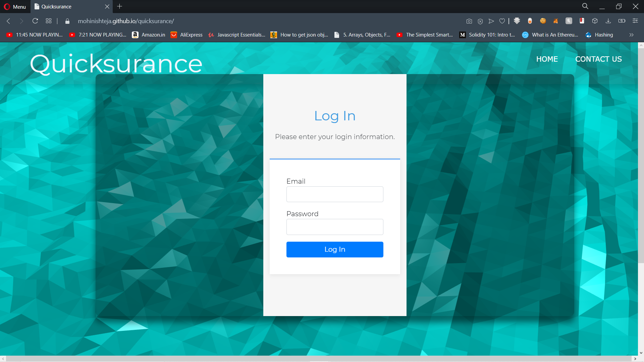Click the cookie extension icon

[x=543, y=21]
